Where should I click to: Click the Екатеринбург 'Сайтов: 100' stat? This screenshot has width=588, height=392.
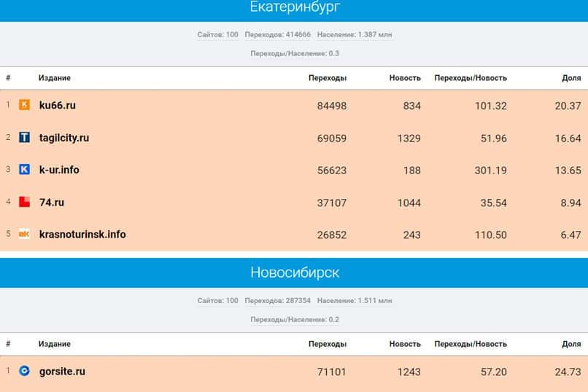tap(218, 34)
